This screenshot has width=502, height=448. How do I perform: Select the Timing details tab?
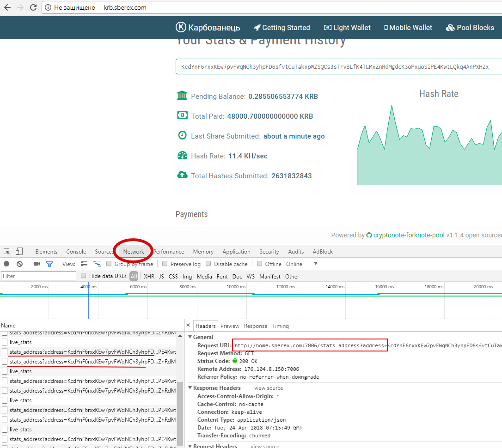(281, 326)
